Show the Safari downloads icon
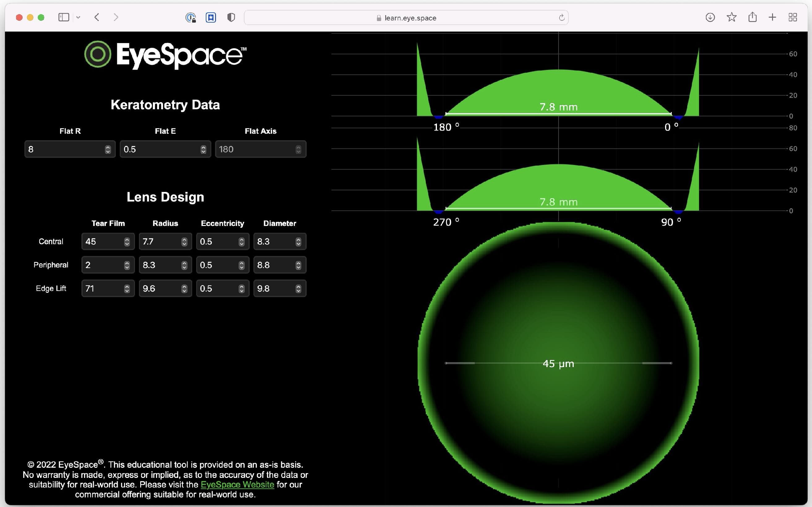The width and height of the screenshot is (812, 507). pyautogui.click(x=710, y=17)
